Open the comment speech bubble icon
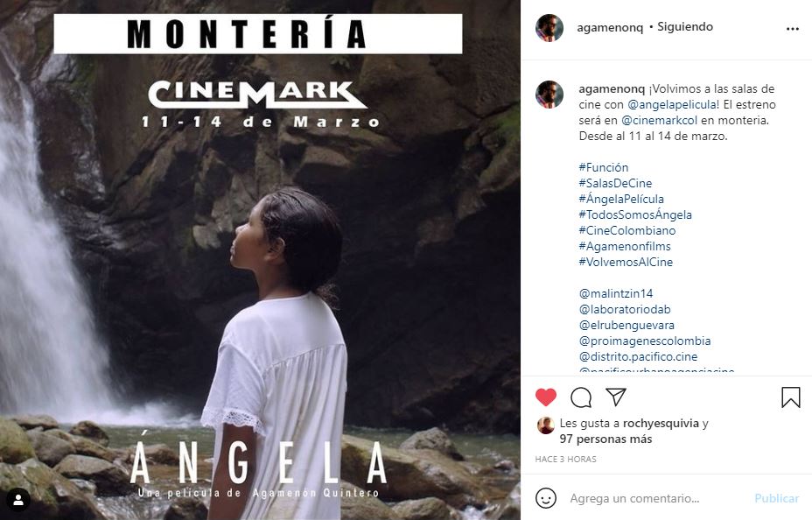The width and height of the screenshot is (812, 520). 581,397
